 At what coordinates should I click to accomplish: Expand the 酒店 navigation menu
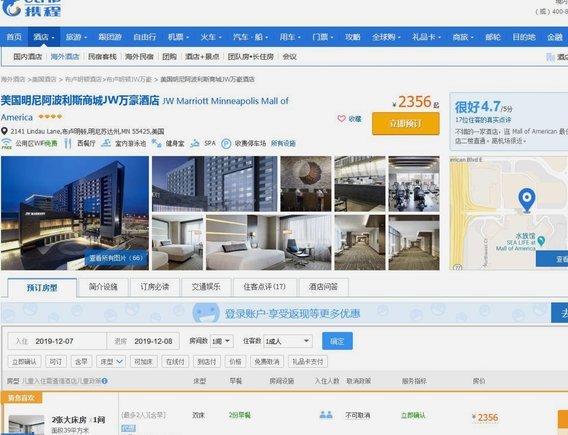coord(44,37)
